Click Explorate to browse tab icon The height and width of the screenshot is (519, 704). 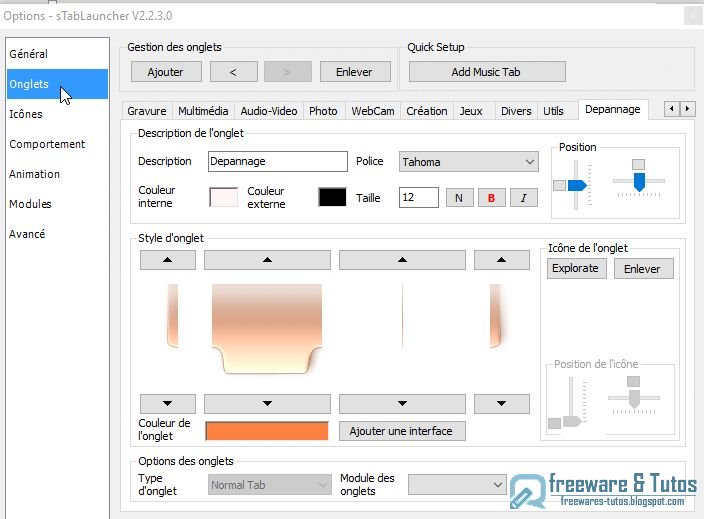576,268
